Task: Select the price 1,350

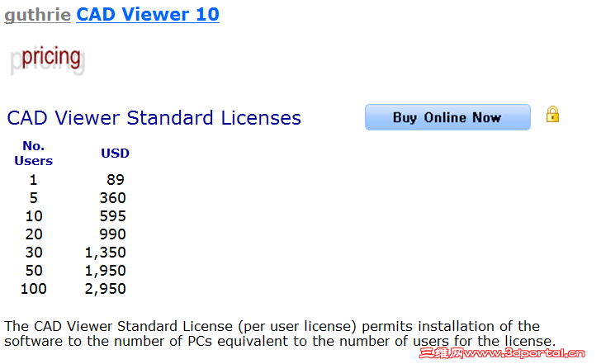Action: [106, 253]
